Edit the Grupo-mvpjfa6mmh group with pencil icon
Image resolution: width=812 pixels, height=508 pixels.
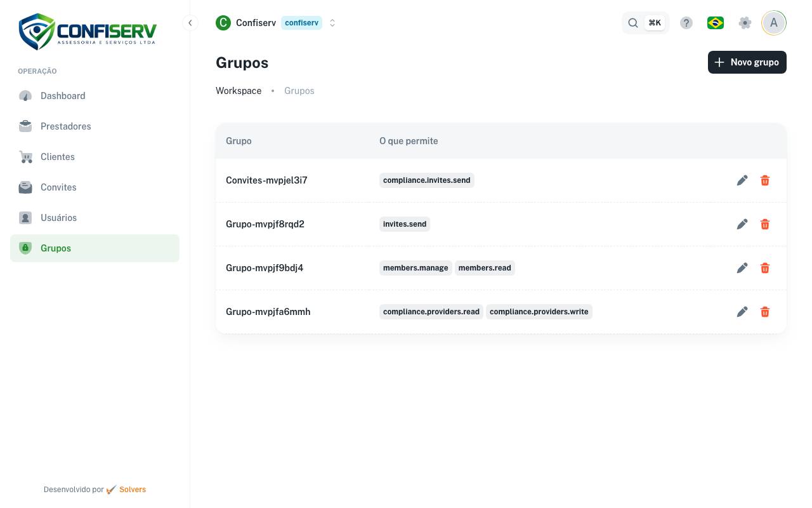pos(742,312)
